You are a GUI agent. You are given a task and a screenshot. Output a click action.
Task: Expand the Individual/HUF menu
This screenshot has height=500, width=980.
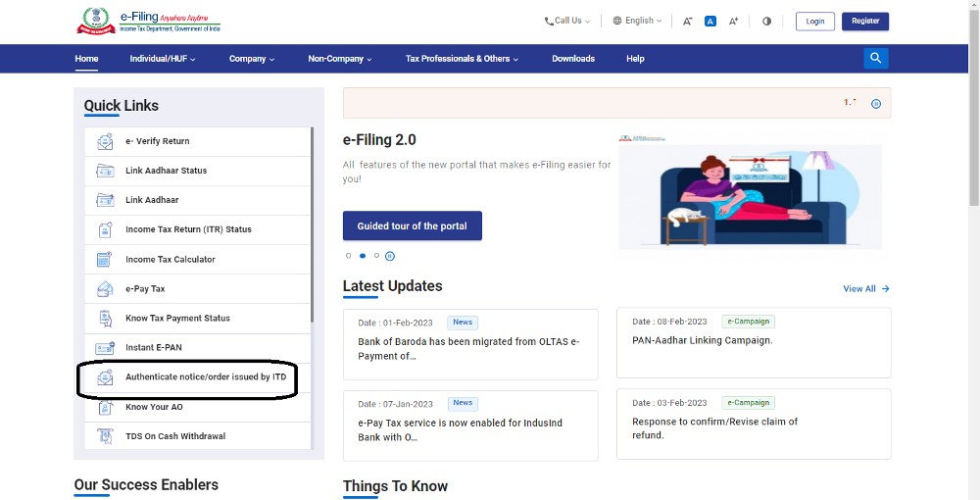[162, 59]
